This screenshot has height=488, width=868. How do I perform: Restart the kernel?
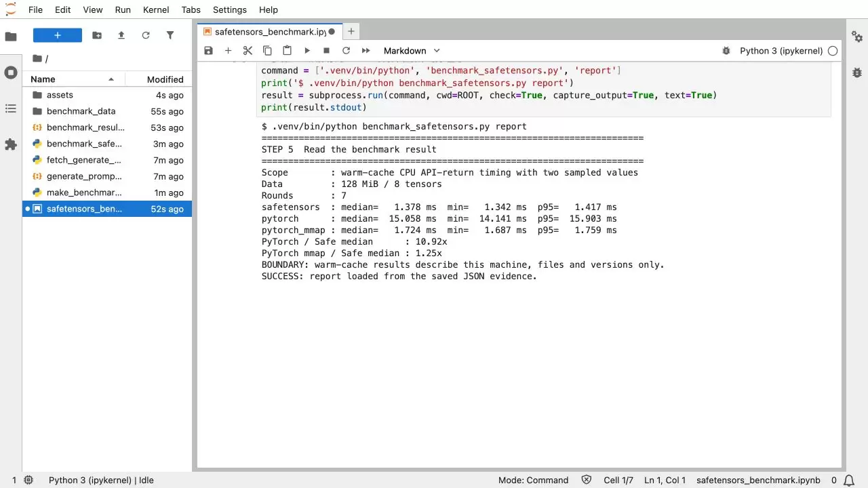(346, 51)
